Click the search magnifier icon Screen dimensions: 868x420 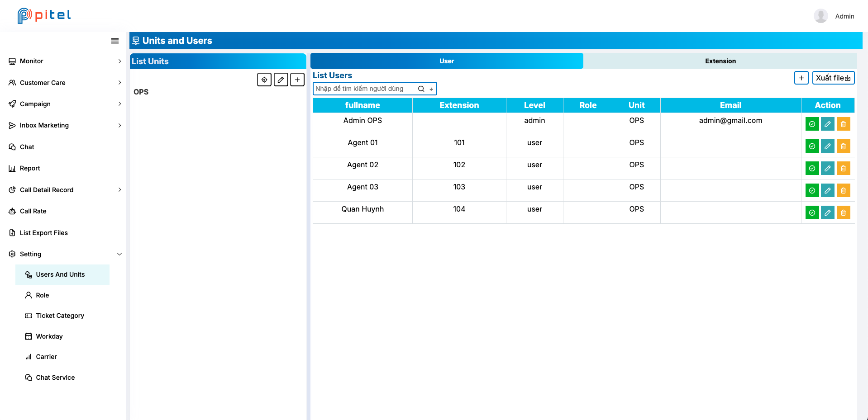pyautogui.click(x=421, y=89)
